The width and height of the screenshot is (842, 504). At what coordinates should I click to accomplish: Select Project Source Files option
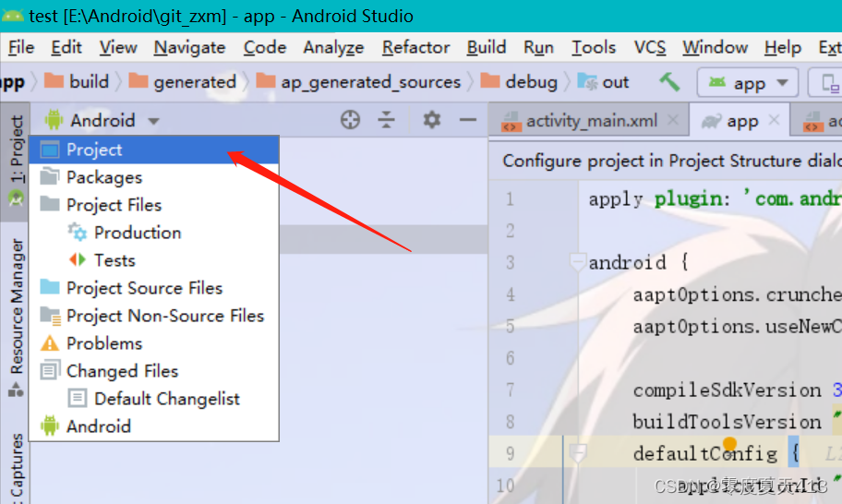(154, 288)
